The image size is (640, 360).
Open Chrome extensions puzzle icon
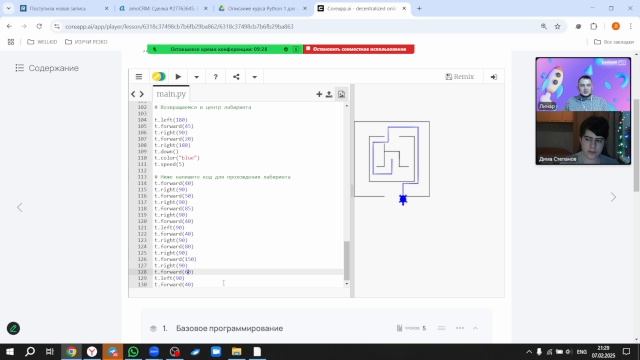[x=593, y=26]
